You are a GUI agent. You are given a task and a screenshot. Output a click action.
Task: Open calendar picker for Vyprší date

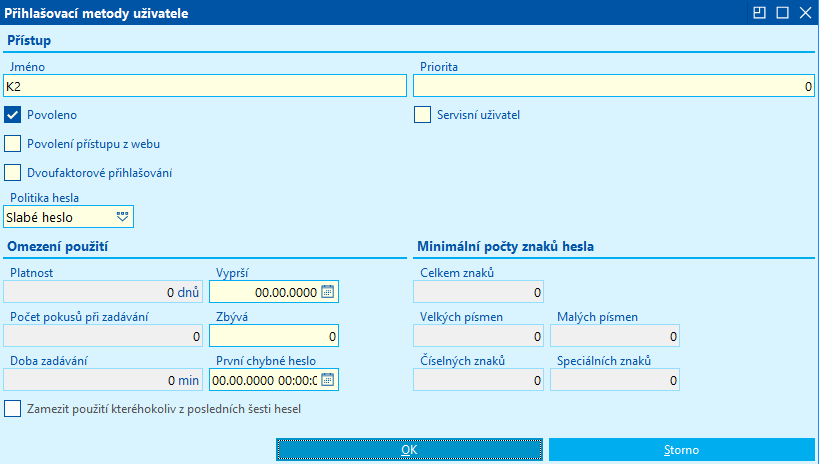327,292
